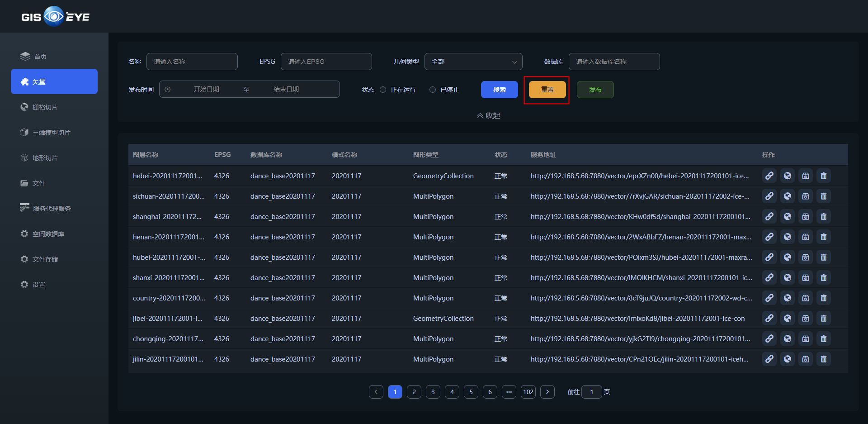The image size is (868, 424).
Task: Click the jibei service address URL
Action: (637, 318)
